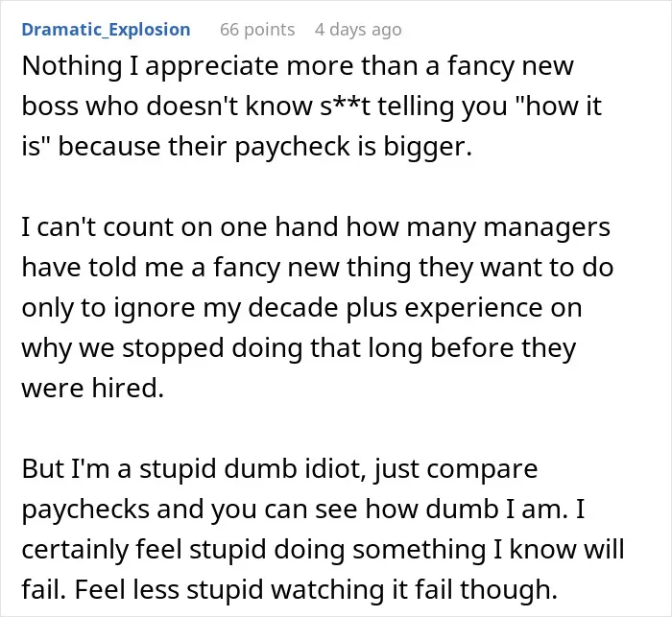Click the phrase stupid dumb idiot
Screen dimensions: 672x617
(252, 469)
